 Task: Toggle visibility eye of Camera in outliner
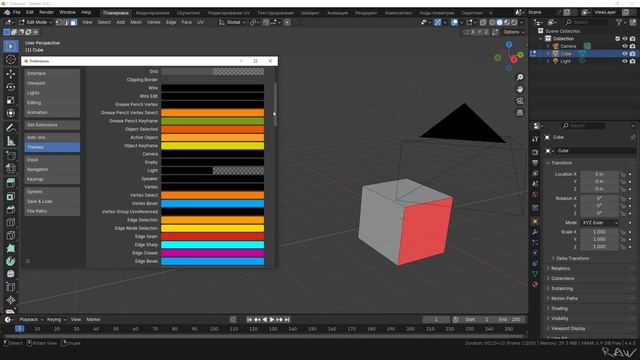click(624, 46)
